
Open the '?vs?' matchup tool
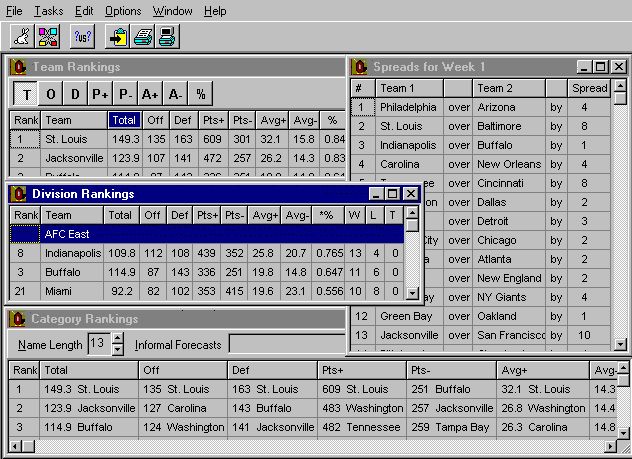pyautogui.click(x=83, y=37)
